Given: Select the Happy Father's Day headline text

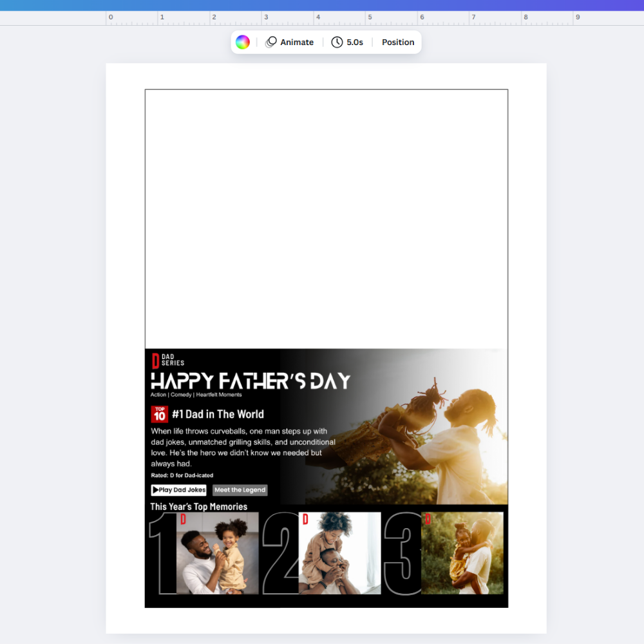Looking at the screenshot, I should pyautogui.click(x=251, y=381).
